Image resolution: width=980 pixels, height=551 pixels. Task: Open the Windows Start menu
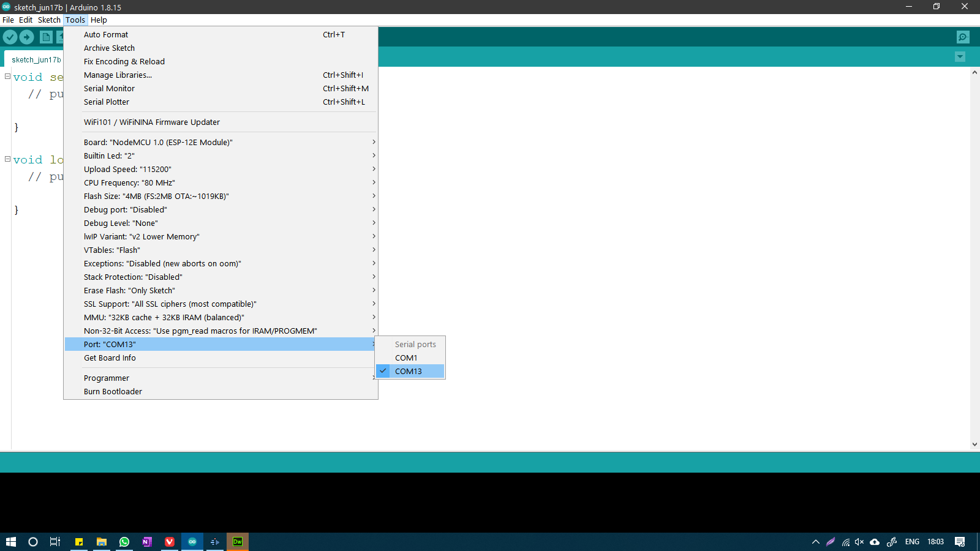[x=11, y=542]
